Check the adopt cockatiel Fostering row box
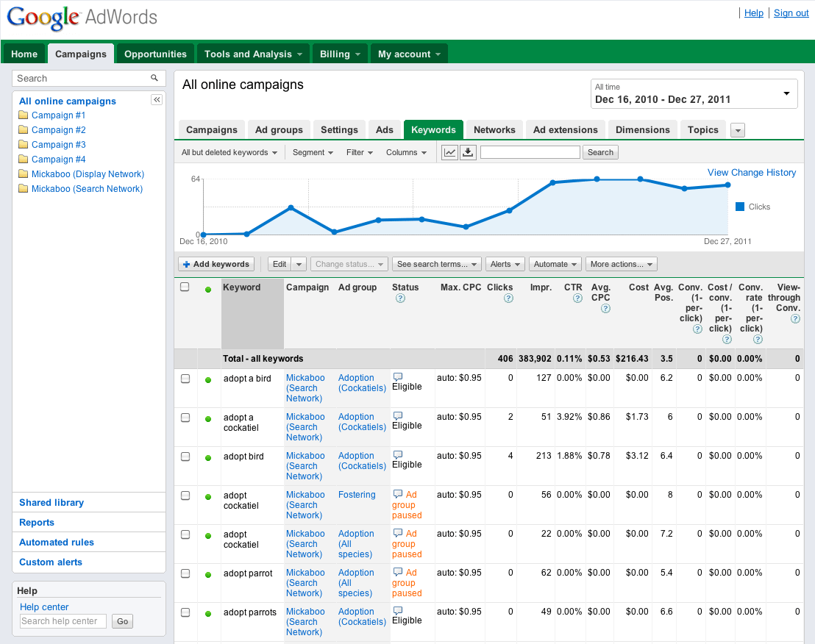This screenshot has height=644, width=815. pos(185,495)
